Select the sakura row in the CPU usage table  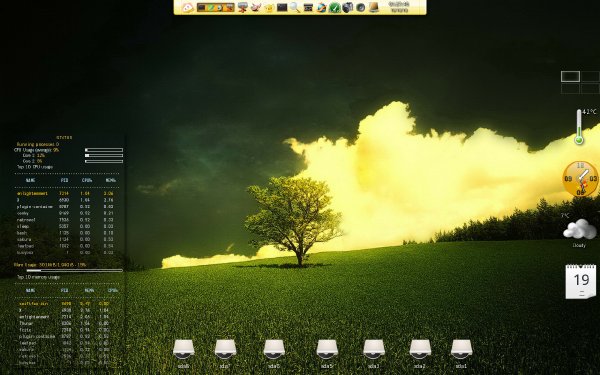[65, 240]
